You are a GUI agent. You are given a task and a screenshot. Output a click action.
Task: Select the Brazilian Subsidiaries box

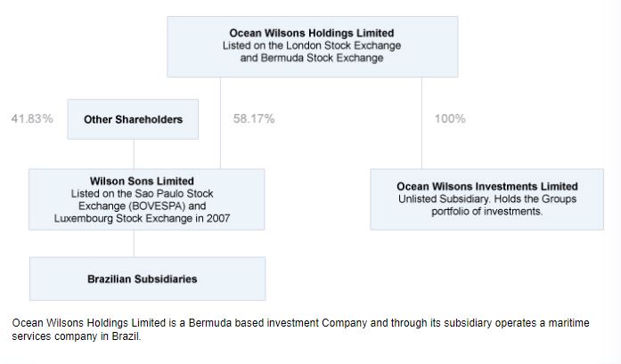tap(147, 279)
